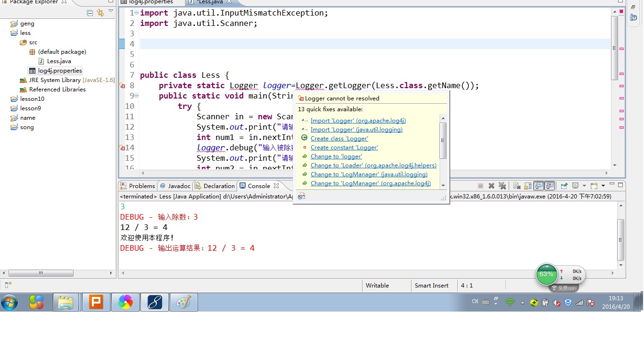Collapse all in Package Explorer
This screenshot has height=362, width=644.
pyautogui.click(x=90, y=13)
